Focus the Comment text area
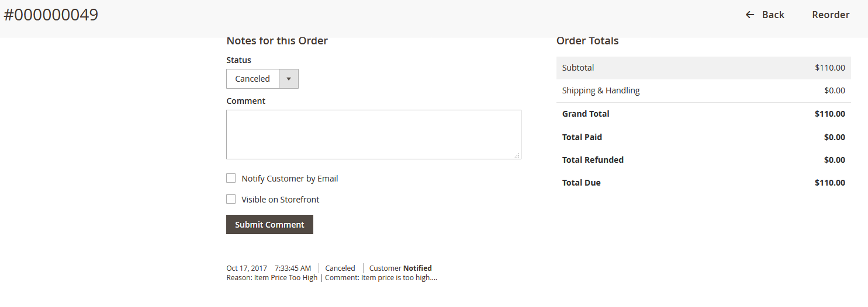This screenshot has height=307, width=868. [374, 134]
